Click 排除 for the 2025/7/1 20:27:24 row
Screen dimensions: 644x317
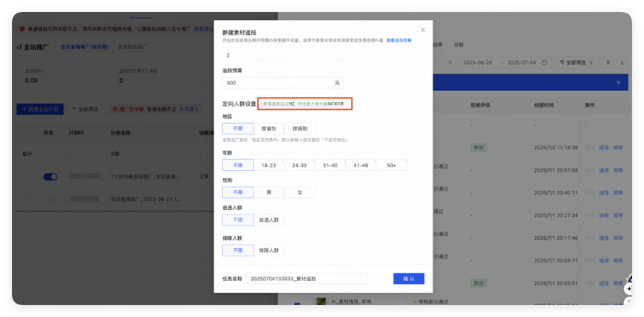tap(618, 215)
